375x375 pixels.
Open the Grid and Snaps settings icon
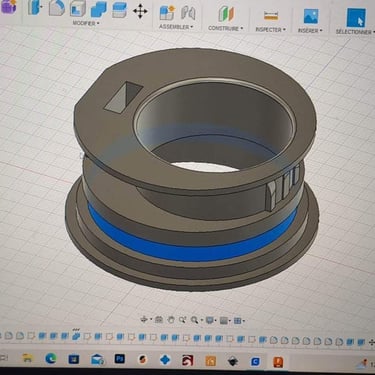(224, 321)
